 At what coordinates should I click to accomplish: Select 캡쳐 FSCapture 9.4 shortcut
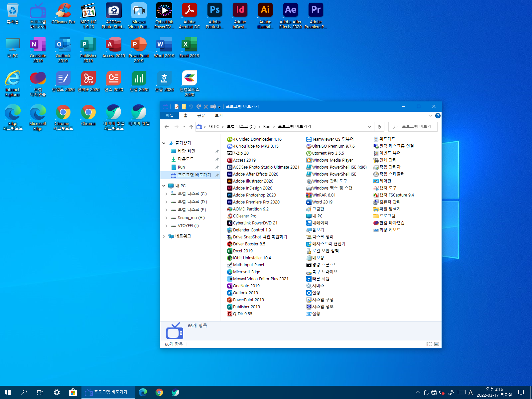[x=393, y=195]
